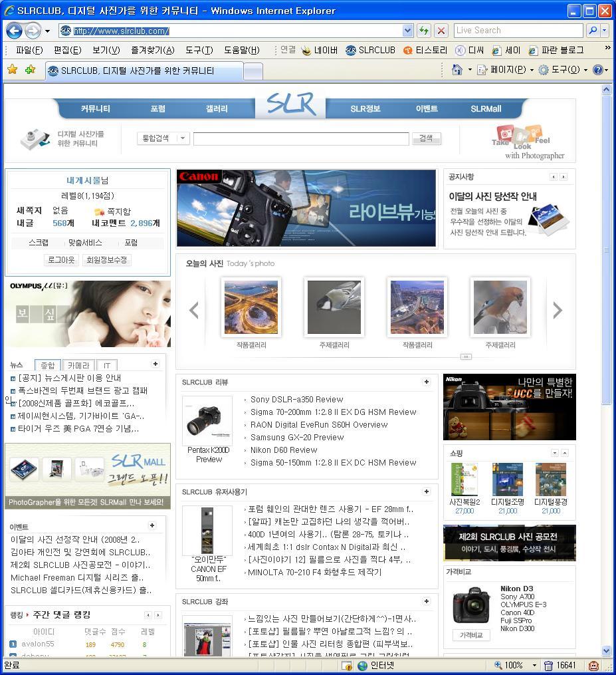Screen dimensions: 616x675
Task: Click the browser Forward arrow button
Action: pyautogui.click(x=33, y=31)
